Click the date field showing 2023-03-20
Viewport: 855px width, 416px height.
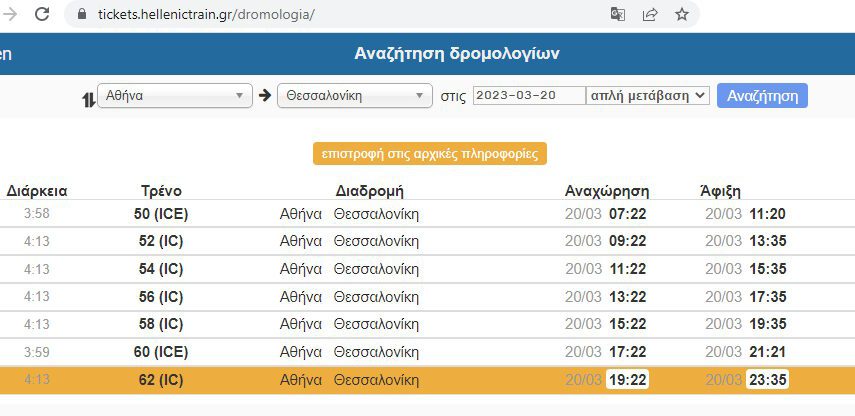[528, 96]
